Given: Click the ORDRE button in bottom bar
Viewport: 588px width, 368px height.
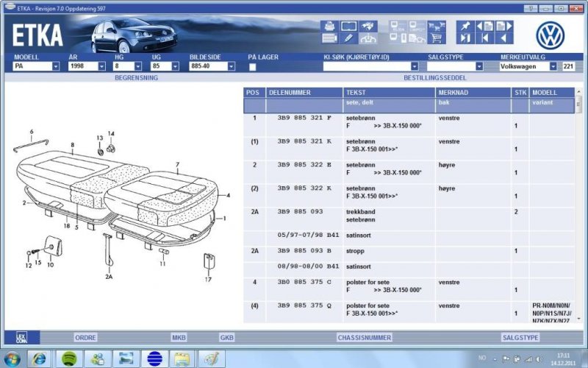Looking at the screenshot, I should pos(85,337).
